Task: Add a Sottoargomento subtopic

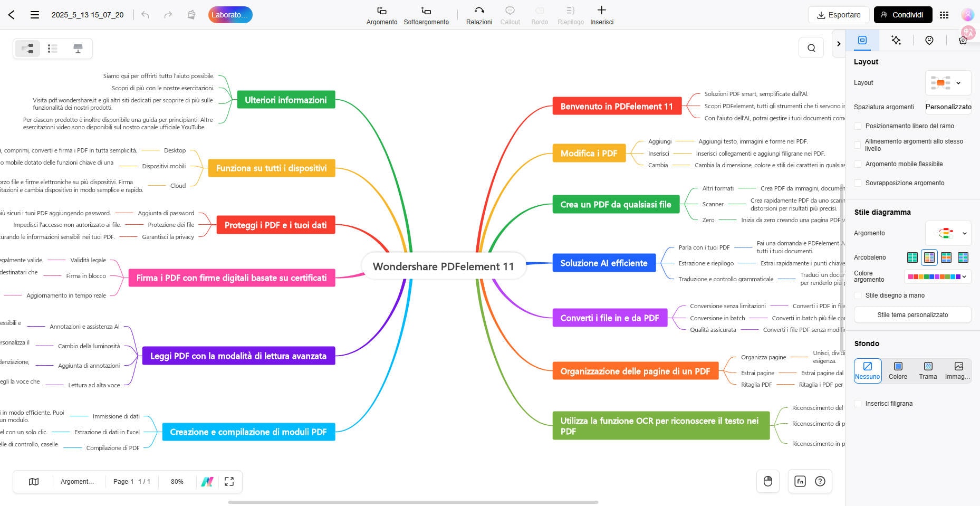Action: 426,15
